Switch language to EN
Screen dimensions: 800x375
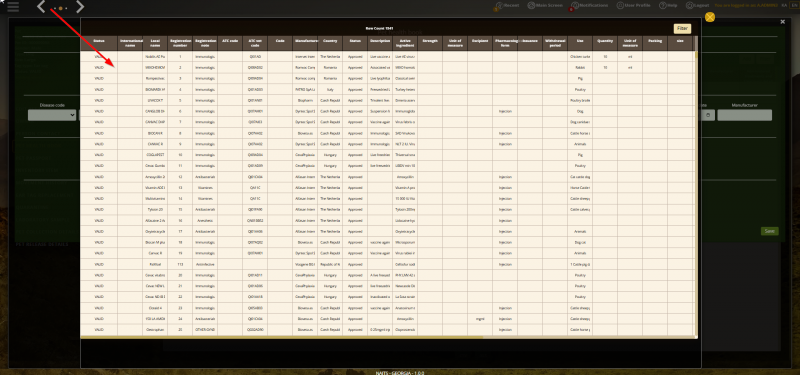pos(793,5)
